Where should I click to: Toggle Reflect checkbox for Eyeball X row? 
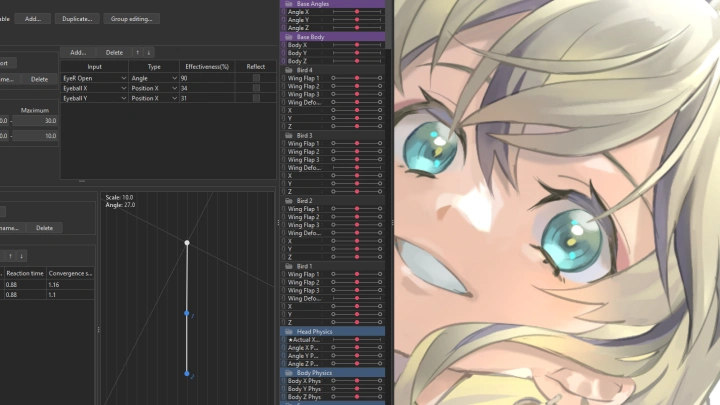pyautogui.click(x=256, y=88)
